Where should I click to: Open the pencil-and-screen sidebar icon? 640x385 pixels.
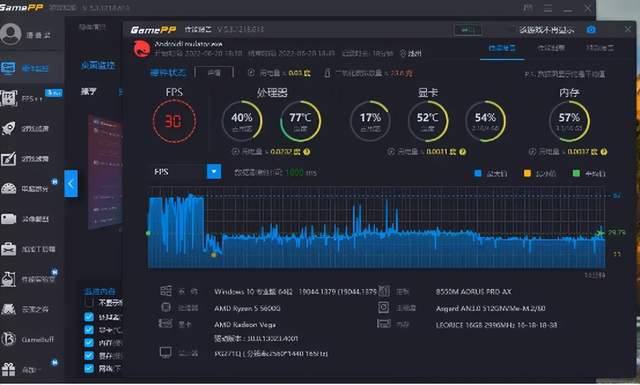pyautogui.click(x=9, y=158)
